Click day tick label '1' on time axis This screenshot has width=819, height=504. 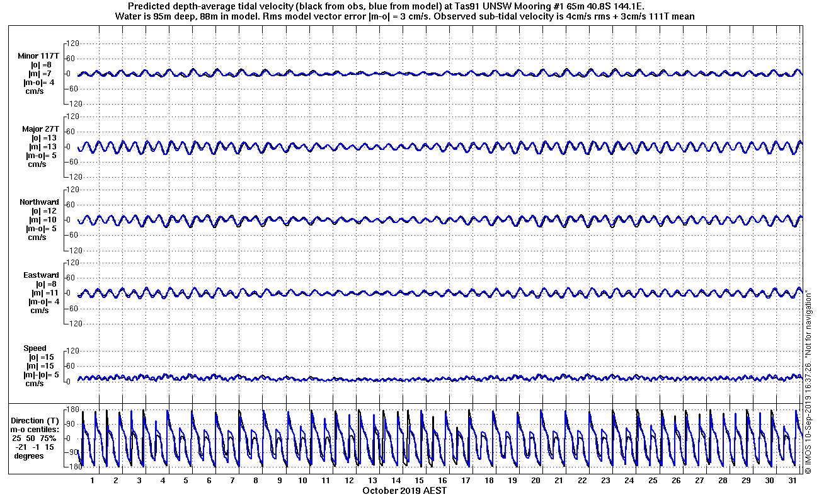point(93,480)
